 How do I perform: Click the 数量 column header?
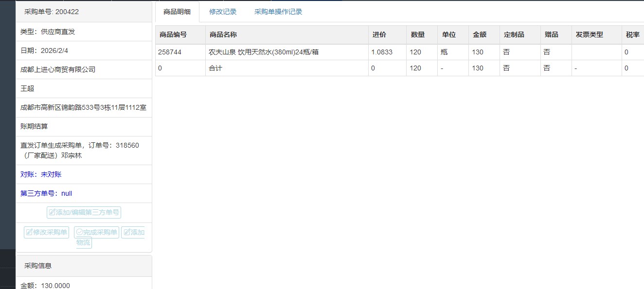417,34
